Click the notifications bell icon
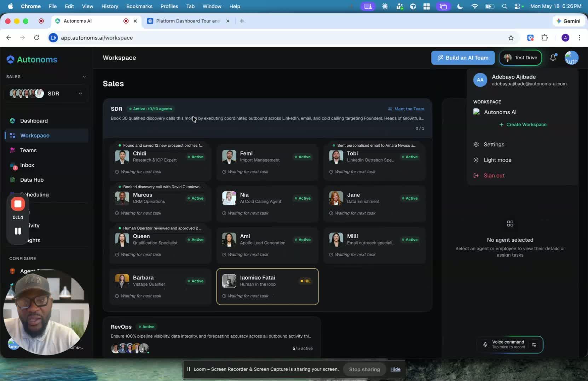The width and height of the screenshot is (588, 381). tap(553, 58)
